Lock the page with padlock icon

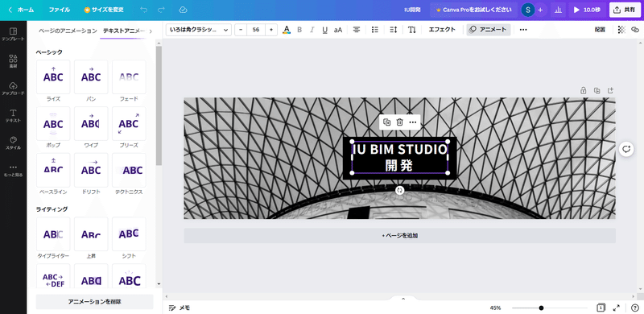583,90
